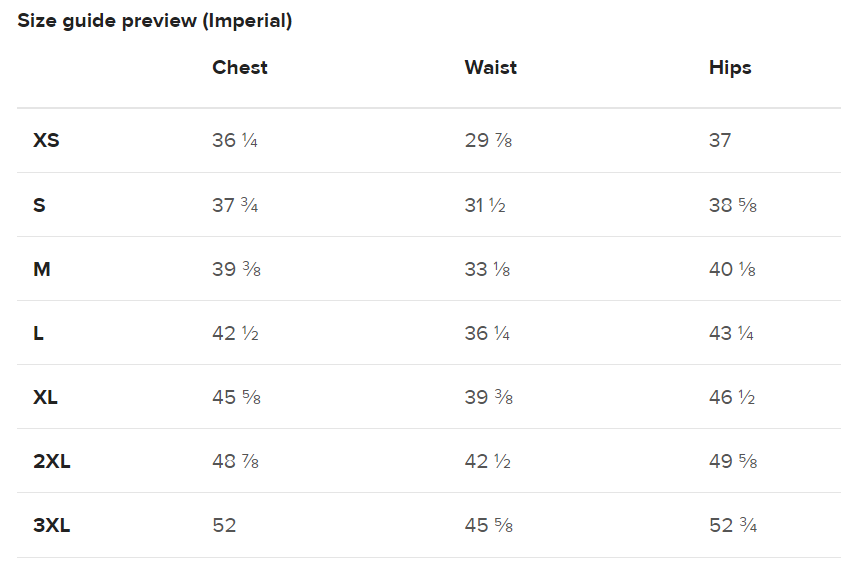Click XS chest value 36 ¼

click(235, 140)
